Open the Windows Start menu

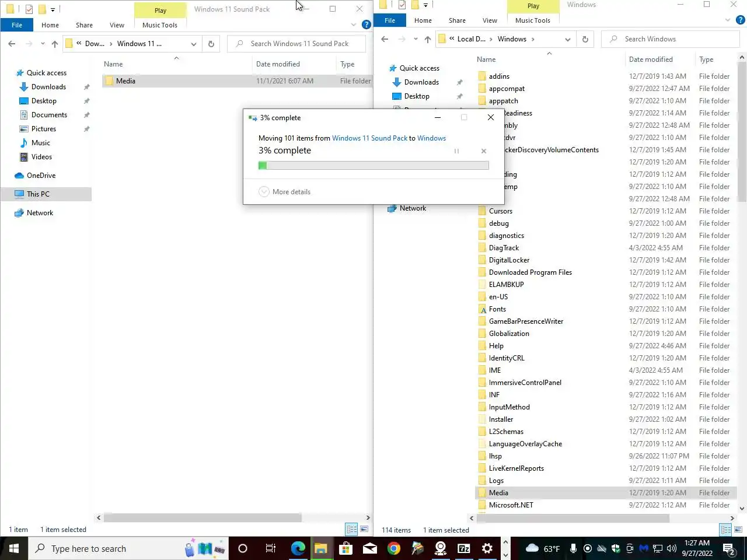(13, 548)
